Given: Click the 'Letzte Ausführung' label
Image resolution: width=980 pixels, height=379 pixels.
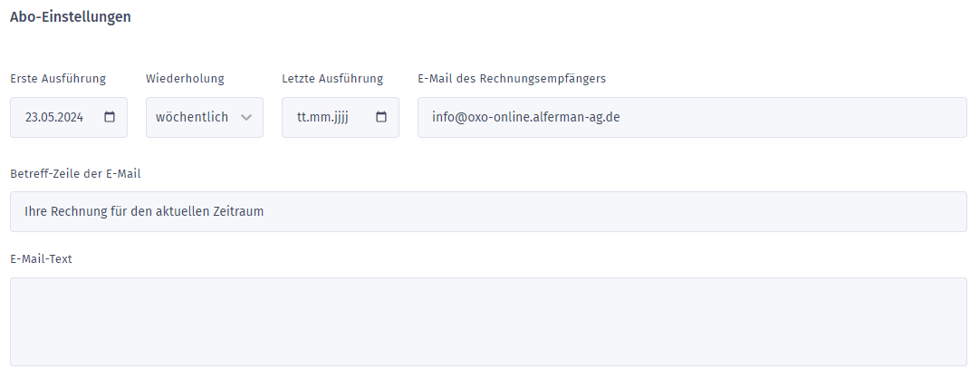Looking at the screenshot, I should [332, 78].
